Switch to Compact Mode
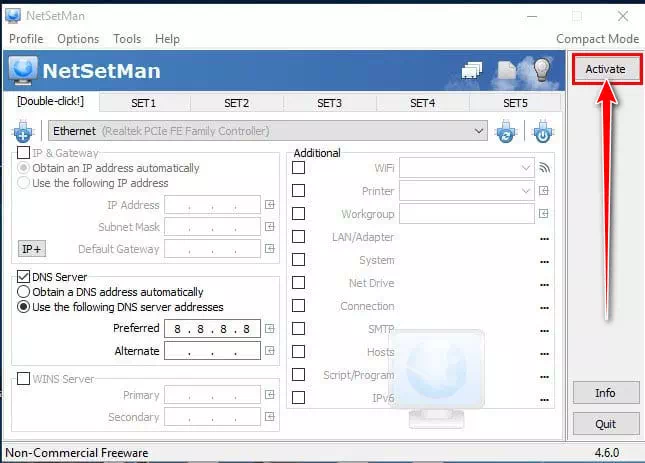The image size is (645, 463). tap(597, 39)
